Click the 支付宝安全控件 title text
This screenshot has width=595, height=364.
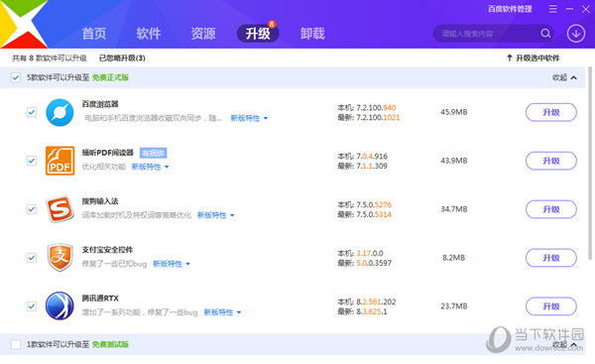pyautogui.click(x=107, y=250)
